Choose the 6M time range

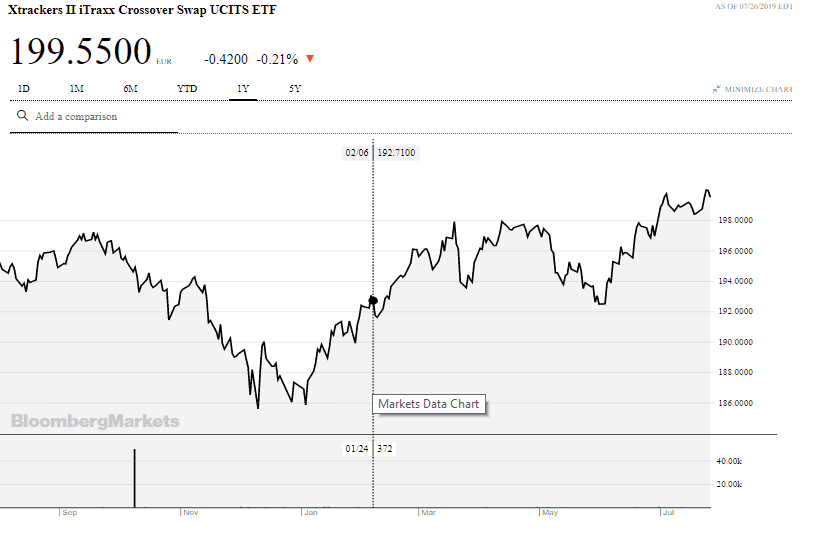pos(131,89)
